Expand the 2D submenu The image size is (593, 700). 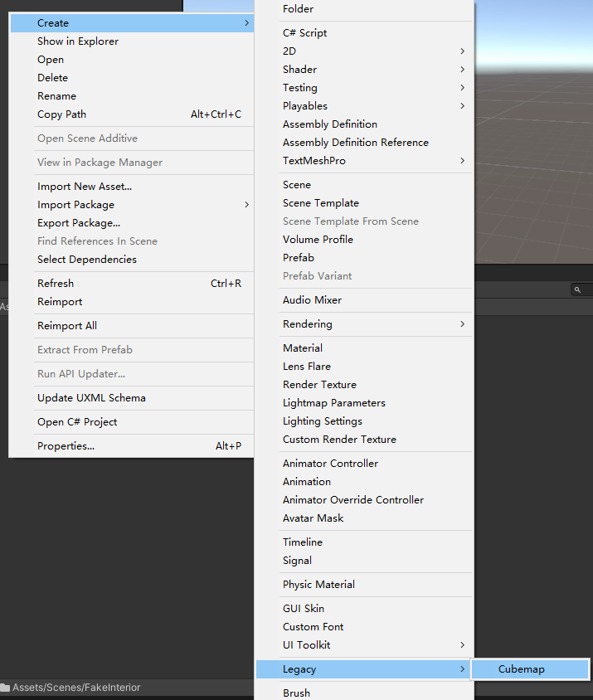[364, 51]
